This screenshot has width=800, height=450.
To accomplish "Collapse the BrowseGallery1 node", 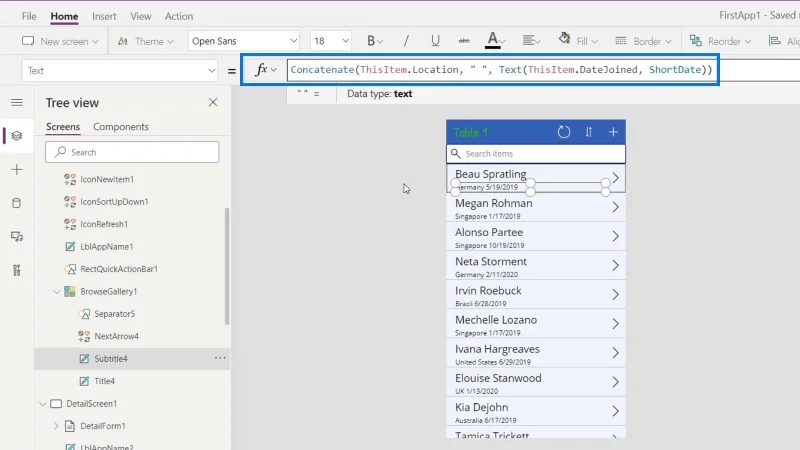I will click(57, 291).
